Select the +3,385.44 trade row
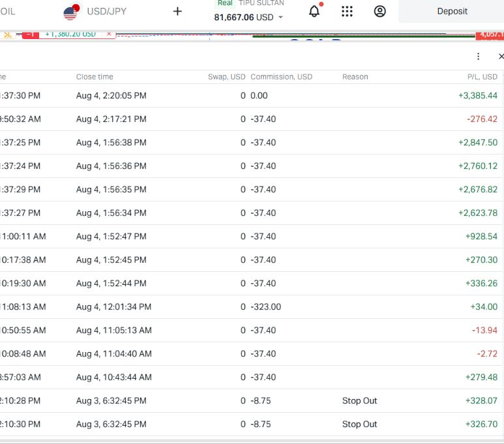This screenshot has height=444, width=504. (252, 95)
